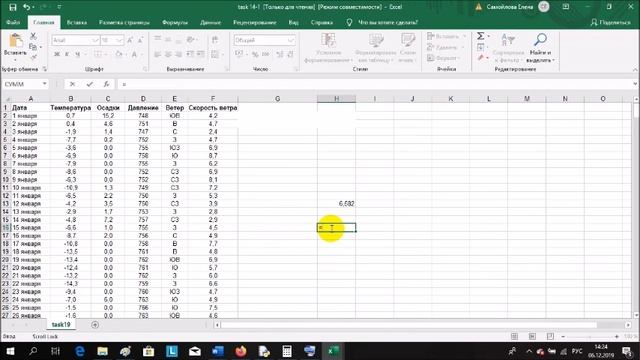Viewport: 640px width, 360px height.
Task: Click the Save icon in quick access toolbar
Action: click(x=13, y=7)
